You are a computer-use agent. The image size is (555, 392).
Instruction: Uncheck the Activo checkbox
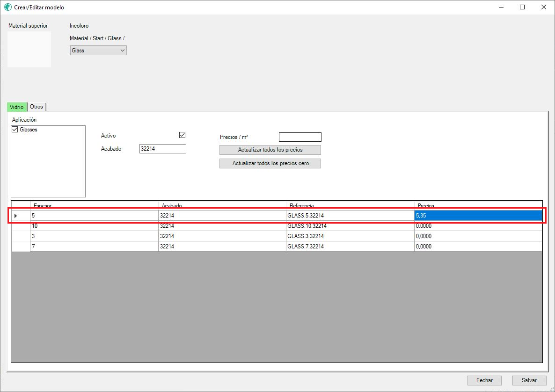183,135
